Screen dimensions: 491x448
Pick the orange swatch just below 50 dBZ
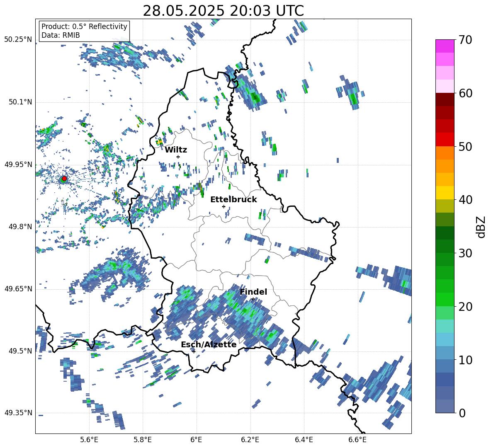445,153
